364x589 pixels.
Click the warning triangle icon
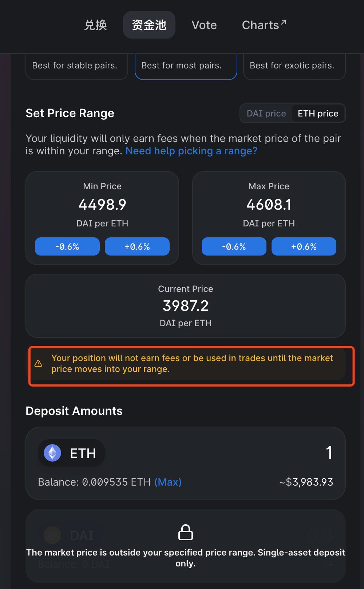tap(38, 364)
